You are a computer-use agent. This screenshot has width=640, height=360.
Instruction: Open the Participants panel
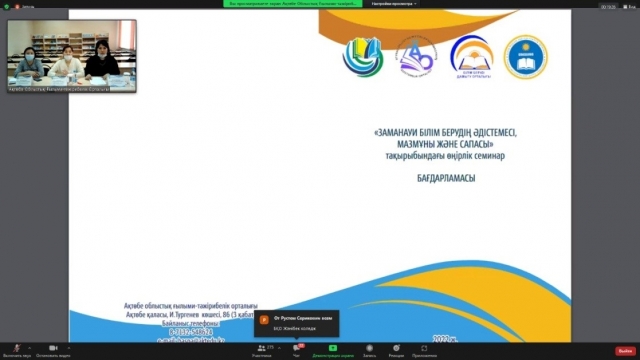(262, 351)
